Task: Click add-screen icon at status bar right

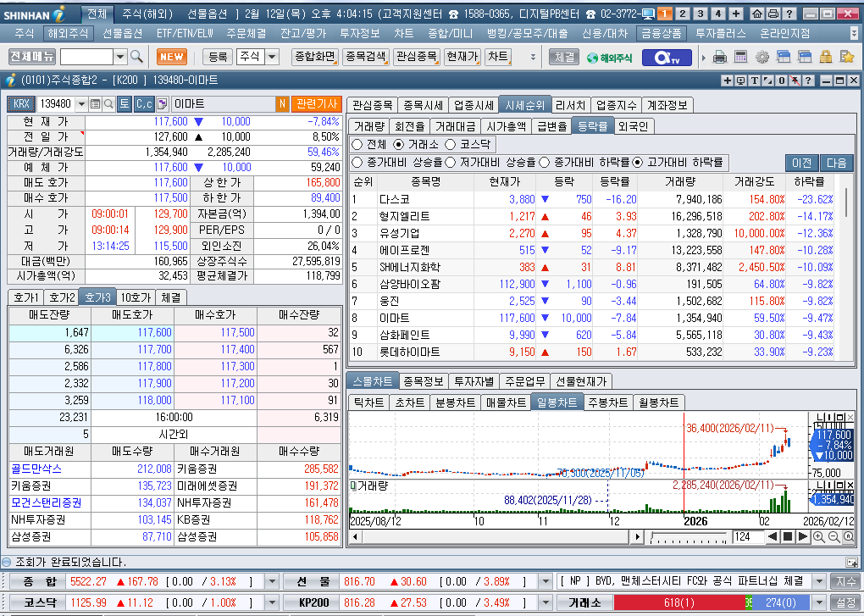Action: pyautogui.click(x=851, y=562)
